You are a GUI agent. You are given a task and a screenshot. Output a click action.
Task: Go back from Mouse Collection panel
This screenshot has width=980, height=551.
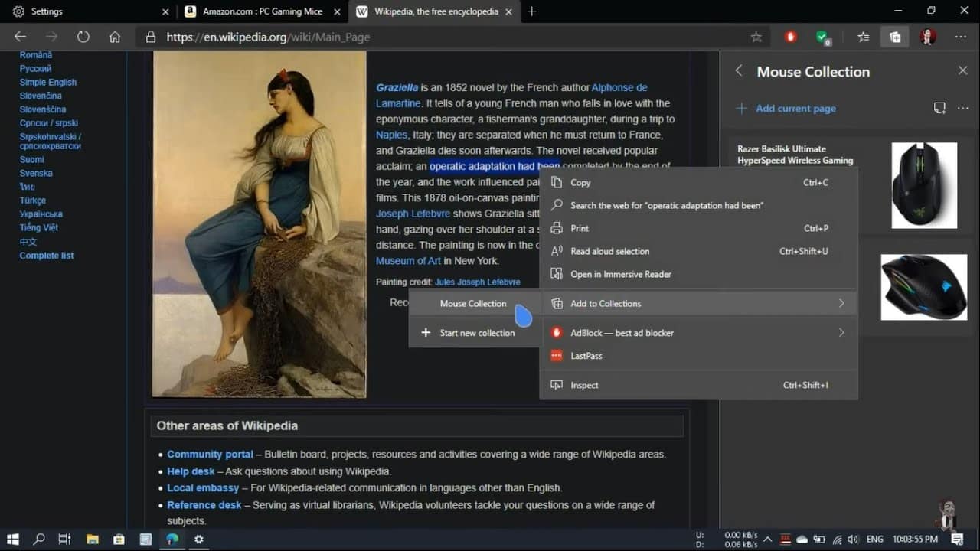coord(739,71)
